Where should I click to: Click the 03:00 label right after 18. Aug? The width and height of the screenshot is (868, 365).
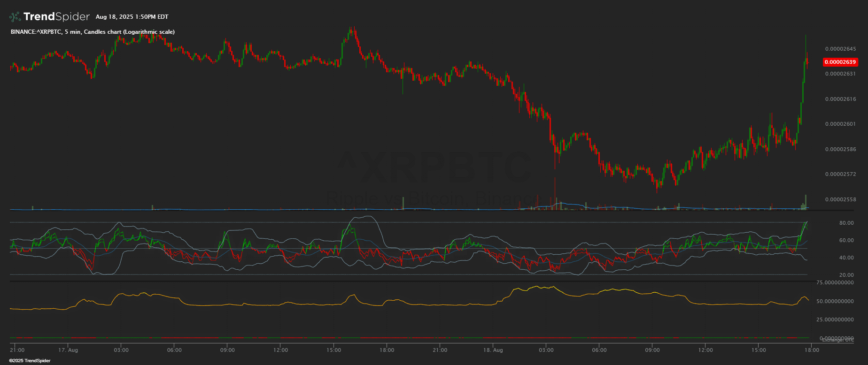(546, 350)
